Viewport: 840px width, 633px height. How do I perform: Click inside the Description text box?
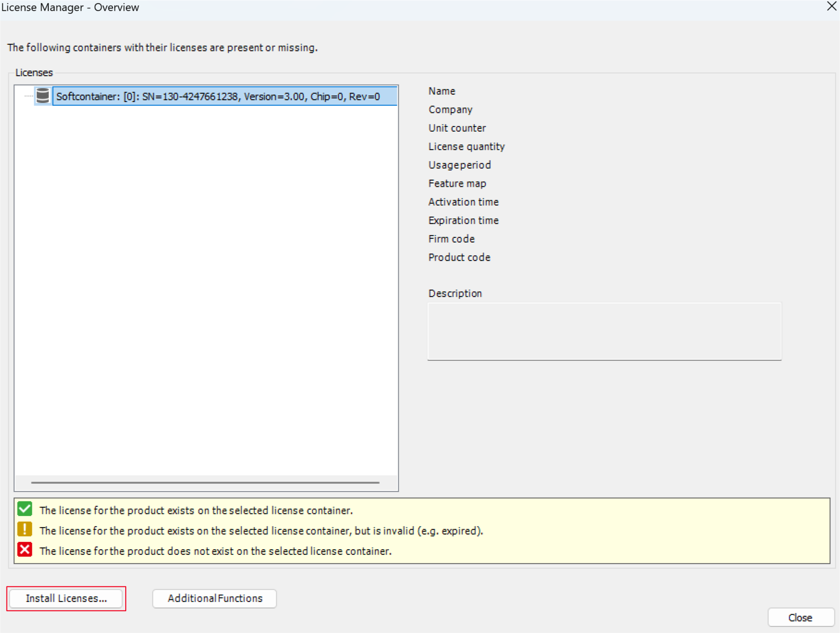(x=604, y=331)
